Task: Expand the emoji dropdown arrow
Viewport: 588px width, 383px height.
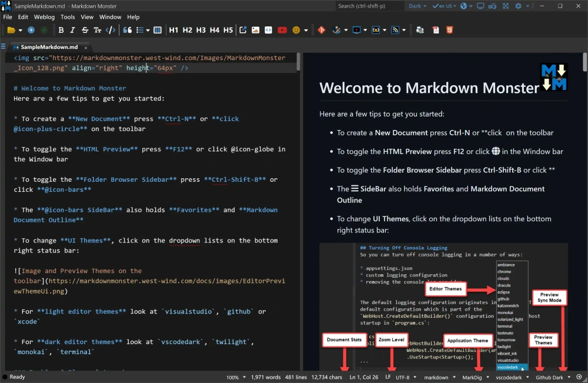Action: coord(306,31)
